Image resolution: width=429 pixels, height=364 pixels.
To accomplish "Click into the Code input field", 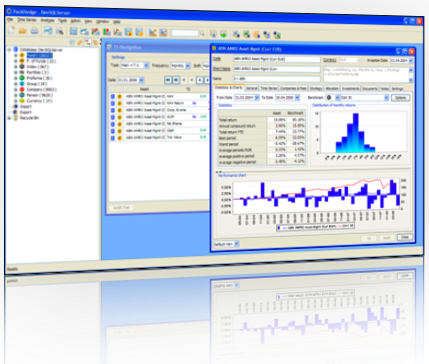I will [x=276, y=59].
